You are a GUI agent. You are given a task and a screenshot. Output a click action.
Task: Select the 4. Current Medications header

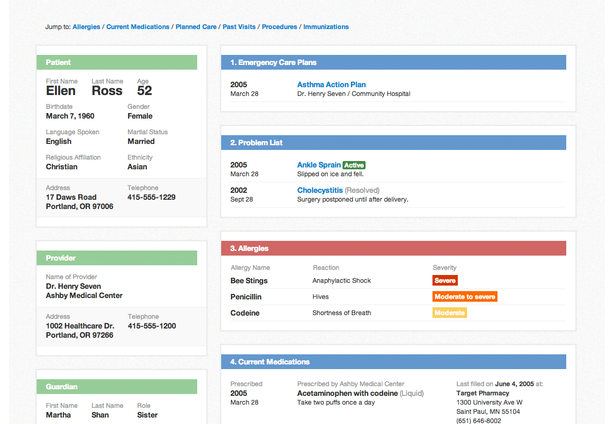(393, 362)
